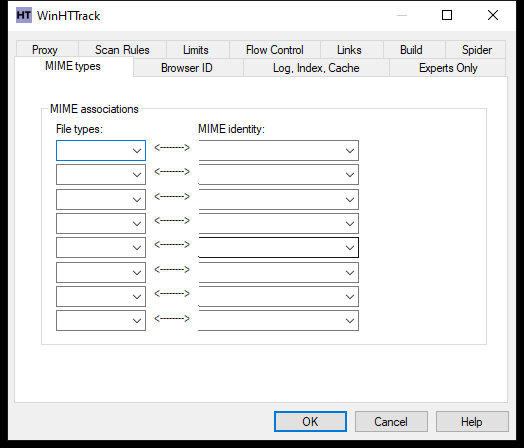Screen dimensions: 524x448
Task: Expand eighth File types dropdown arrow
Action: tap(137, 321)
